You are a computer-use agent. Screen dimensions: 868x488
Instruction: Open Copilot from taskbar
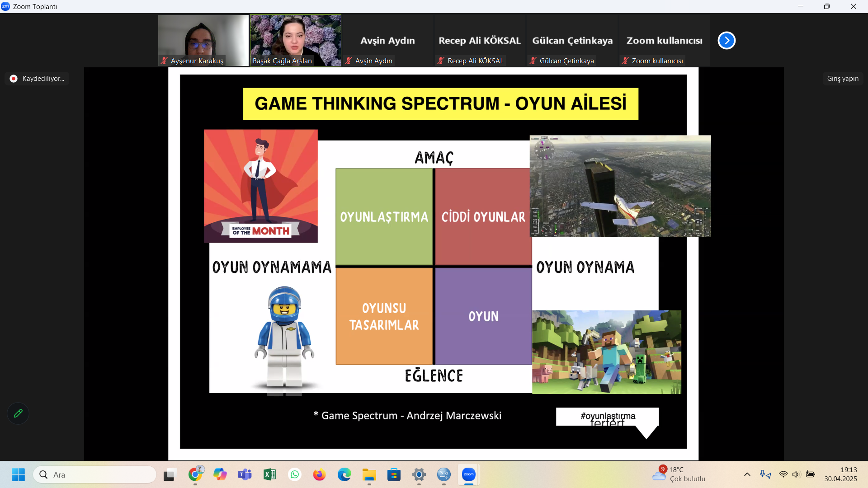pos(220,474)
